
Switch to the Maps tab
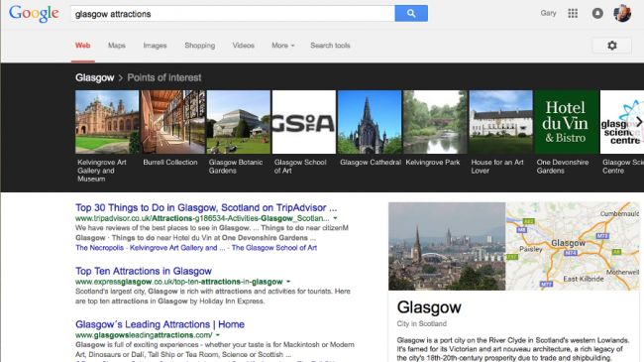click(x=117, y=46)
